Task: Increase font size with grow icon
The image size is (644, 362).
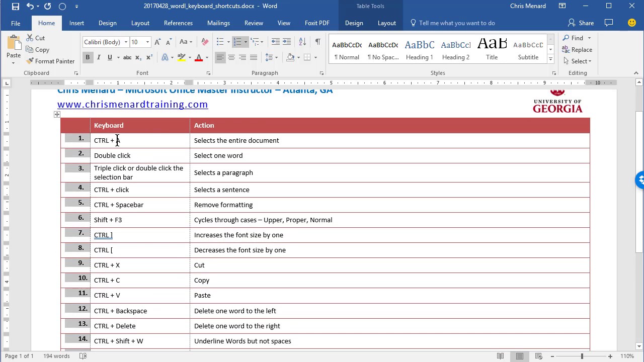Action: click(x=157, y=42)
